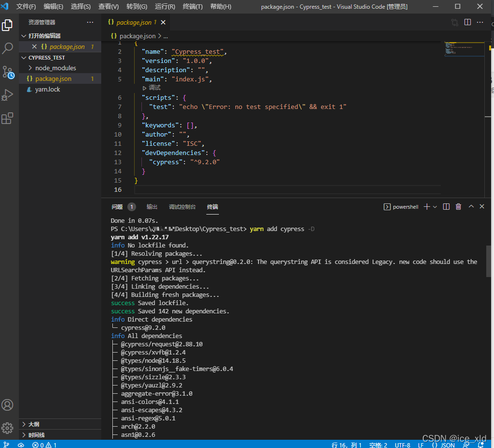Image resolution: width=494 pixels, height=448 pixels.
Task: Open the Explorer view in activity bar
Action: click(8, 25)
